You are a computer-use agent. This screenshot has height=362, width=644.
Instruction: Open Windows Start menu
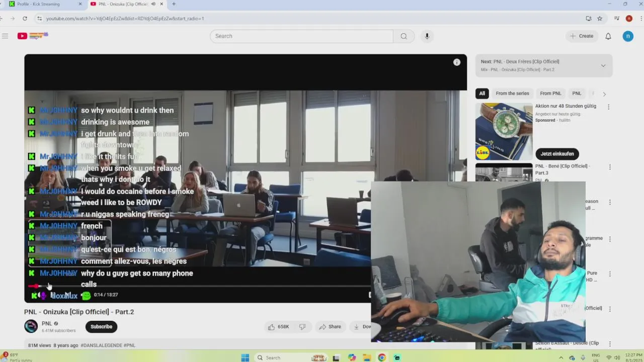[245, 357]
